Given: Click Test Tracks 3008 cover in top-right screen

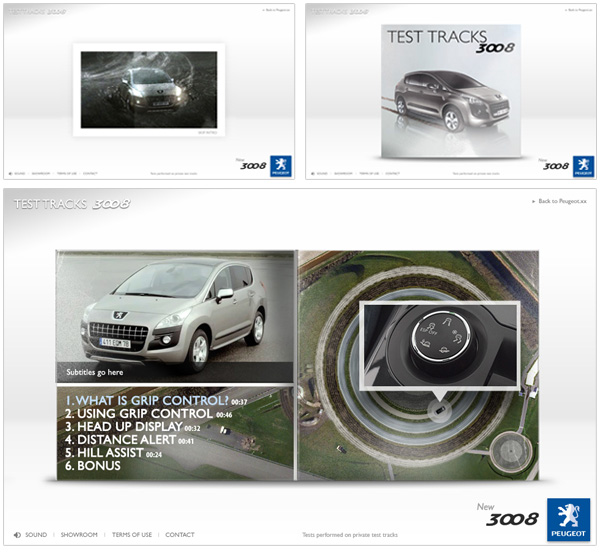Looking at the screenshot, I should point(451,91).
